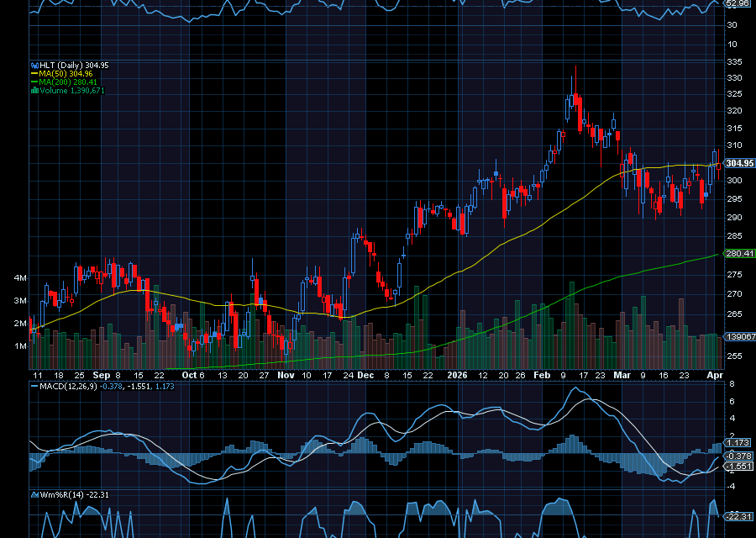
Task: Click the Volume histogram icon in the legend
Action: coord(34,89)
